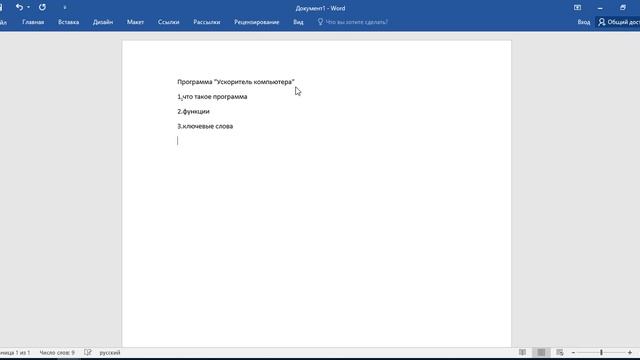Click the line "1.что такое программа"
Screen dimensions: 640x360
212,97
